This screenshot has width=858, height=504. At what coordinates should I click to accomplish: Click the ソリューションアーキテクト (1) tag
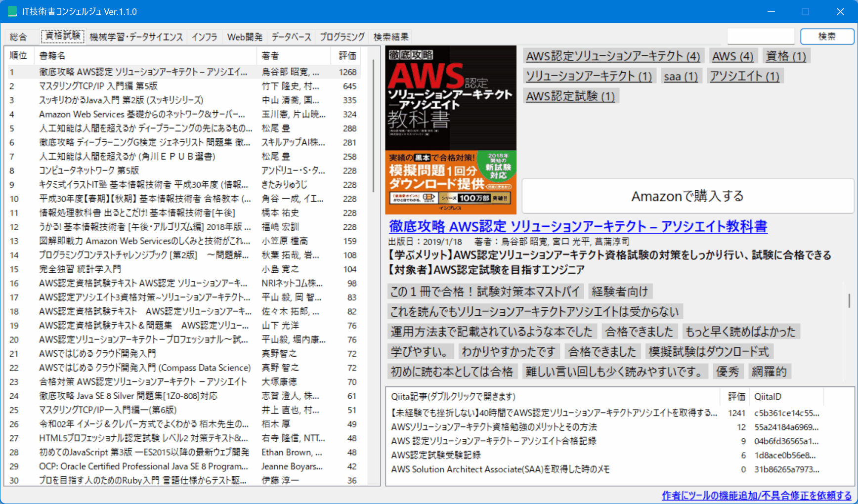(589, 76)
